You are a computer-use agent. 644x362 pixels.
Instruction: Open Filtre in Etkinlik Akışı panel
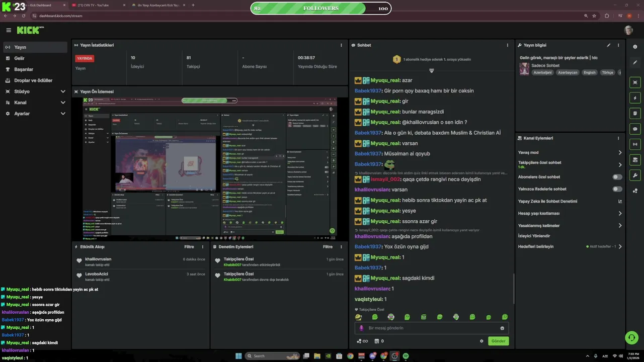tap(189, 247)
